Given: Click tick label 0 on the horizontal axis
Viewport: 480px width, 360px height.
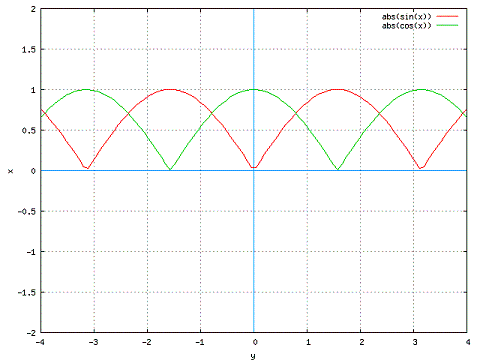Looking at the screenshot, I should click(255, 342).
